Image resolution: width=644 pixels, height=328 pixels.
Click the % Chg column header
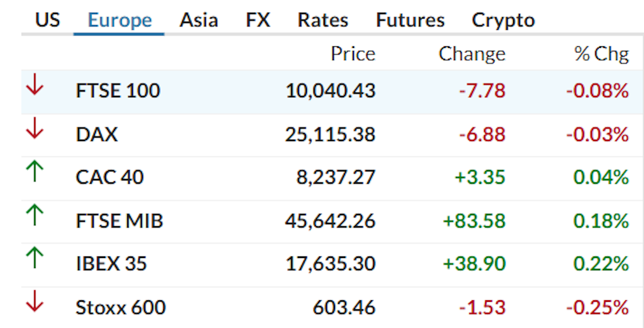pyautogui.click(x=602, y=53)
